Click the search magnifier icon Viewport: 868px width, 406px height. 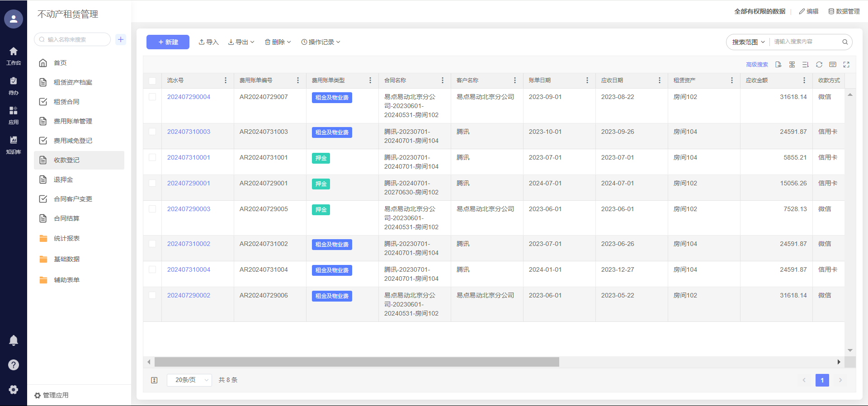pyautogui.click(x=844, y=42)
